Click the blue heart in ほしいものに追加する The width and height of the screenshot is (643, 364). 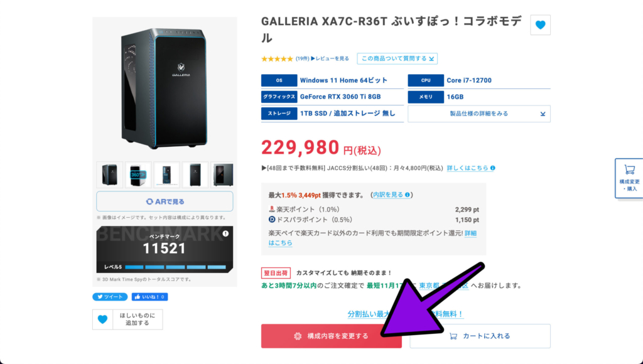[x=102, y=319]
